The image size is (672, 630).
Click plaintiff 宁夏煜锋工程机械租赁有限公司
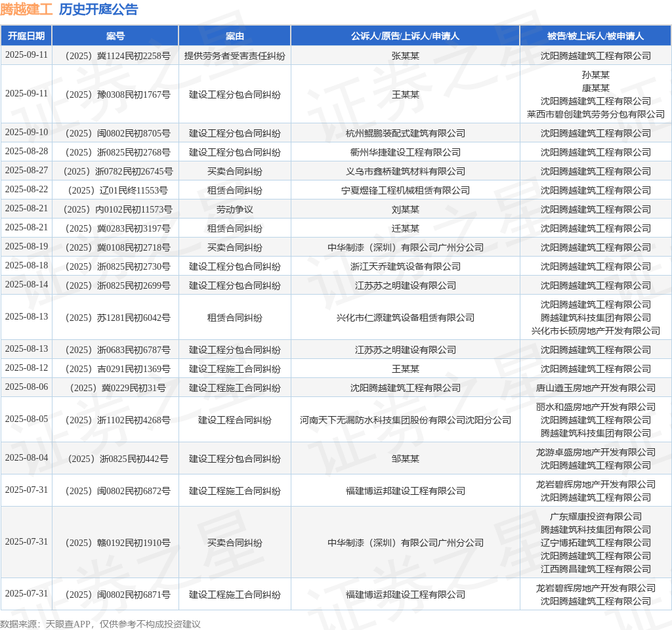tap(406, 190)
